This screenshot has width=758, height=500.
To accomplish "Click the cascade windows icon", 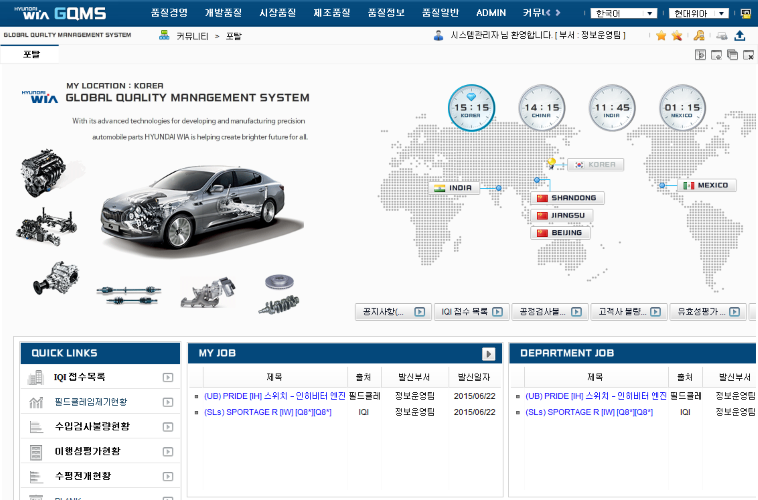I will pyautogui.click(x=732, y=55).
